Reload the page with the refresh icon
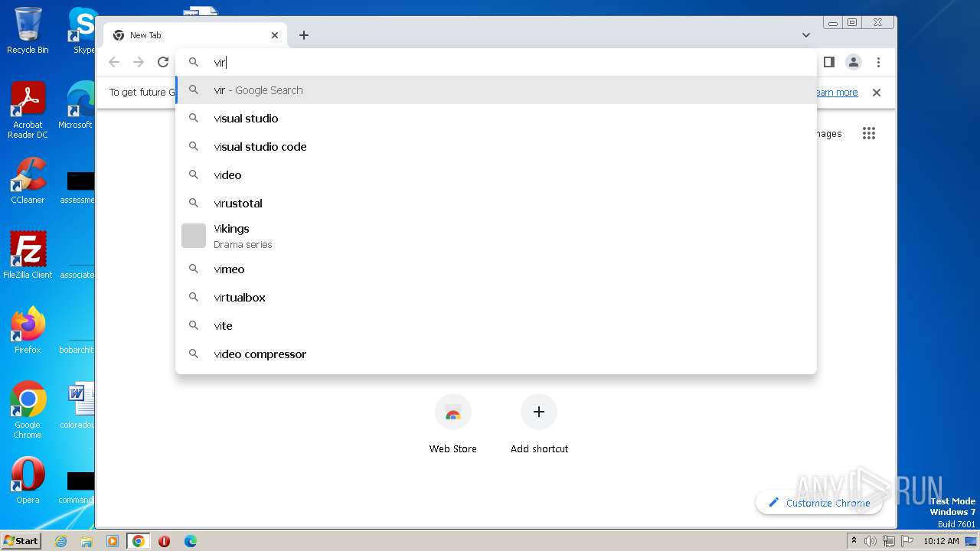Viewport: 980px width, 551px height. tap(162, 63)
